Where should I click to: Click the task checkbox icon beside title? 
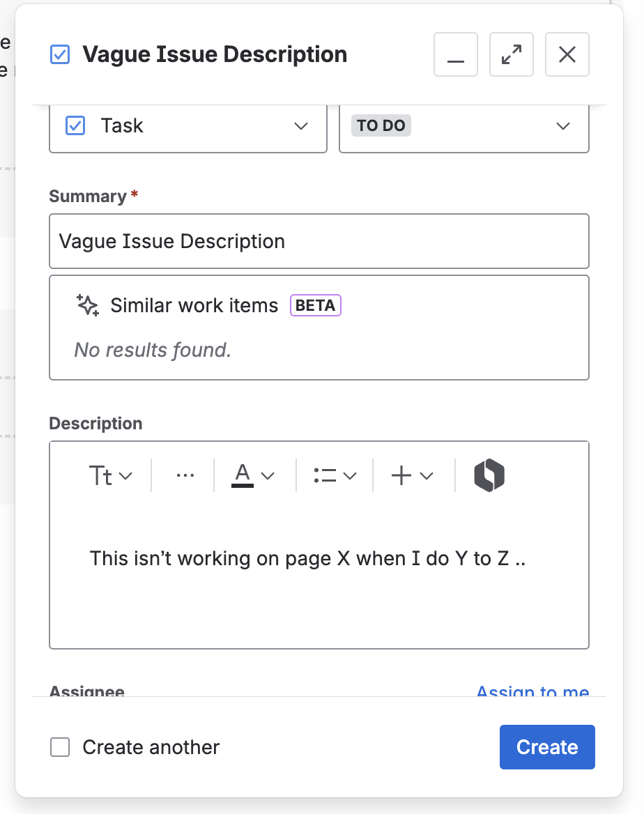click(61, 54)
